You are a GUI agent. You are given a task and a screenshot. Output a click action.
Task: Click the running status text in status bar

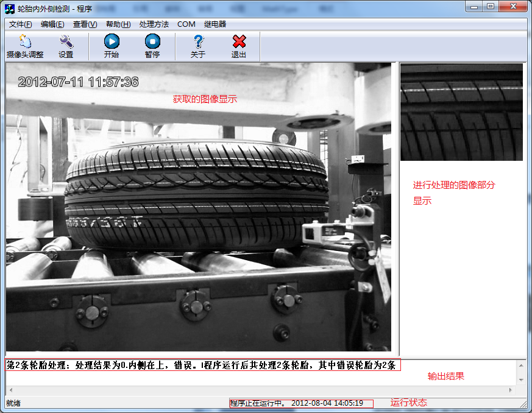(297, 403)
